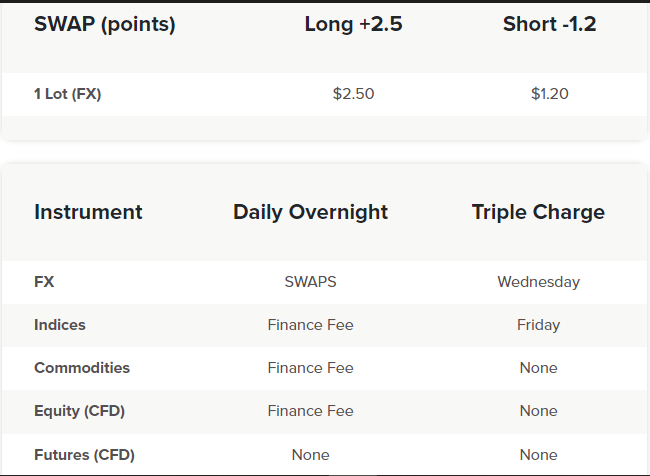Image resolution: width=650 pixels, height=476 pixels.
Task: Click the SWAP (points) header
Action: (x=104, y=24)
